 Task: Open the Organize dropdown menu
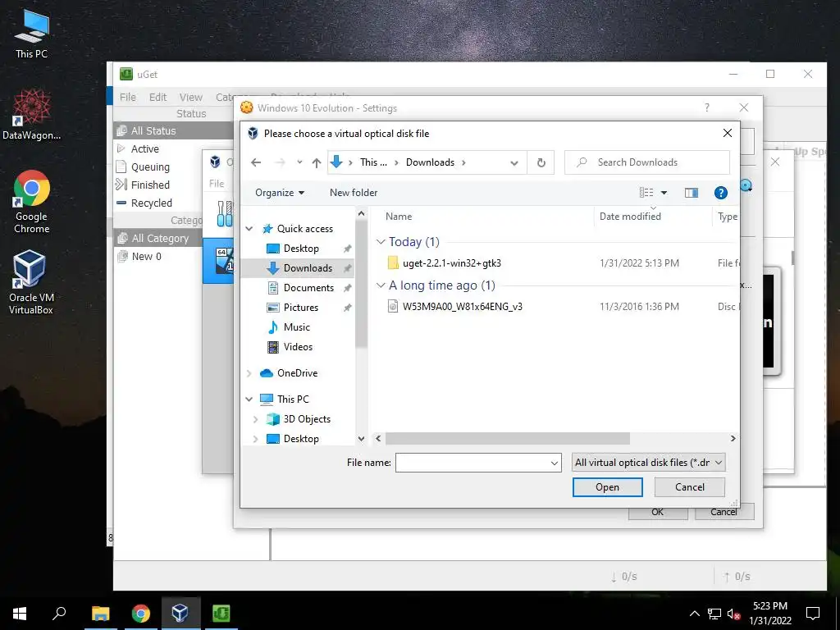(280, 193)
